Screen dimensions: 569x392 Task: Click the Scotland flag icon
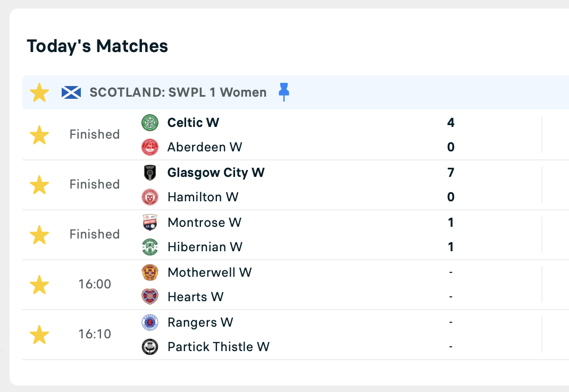tap(71, 92)
